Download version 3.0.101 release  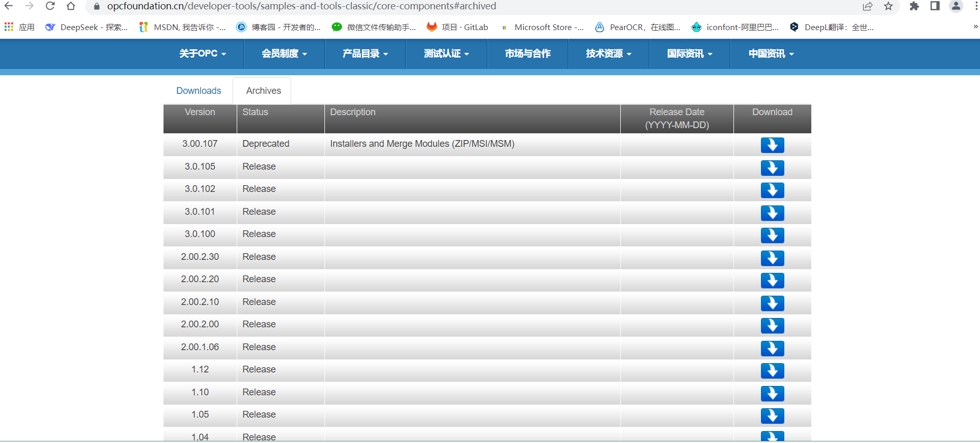coord(772,213)
